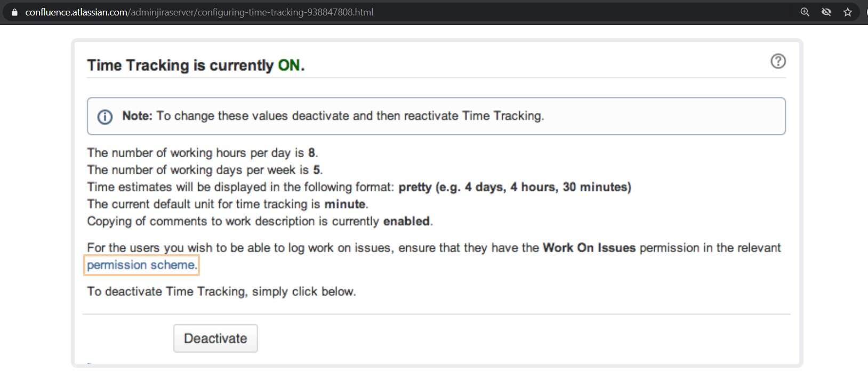Click the bold pretty format example
868x372 pixels.
click(x=515, y=187)
